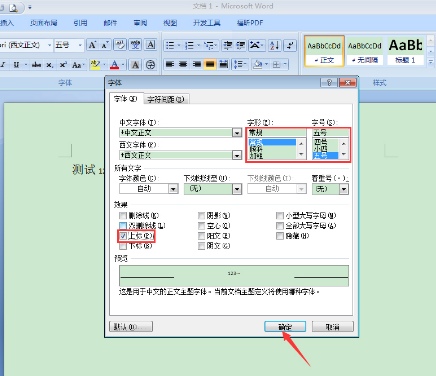Check the 下标 subscript checkbox

click(123, 246)
